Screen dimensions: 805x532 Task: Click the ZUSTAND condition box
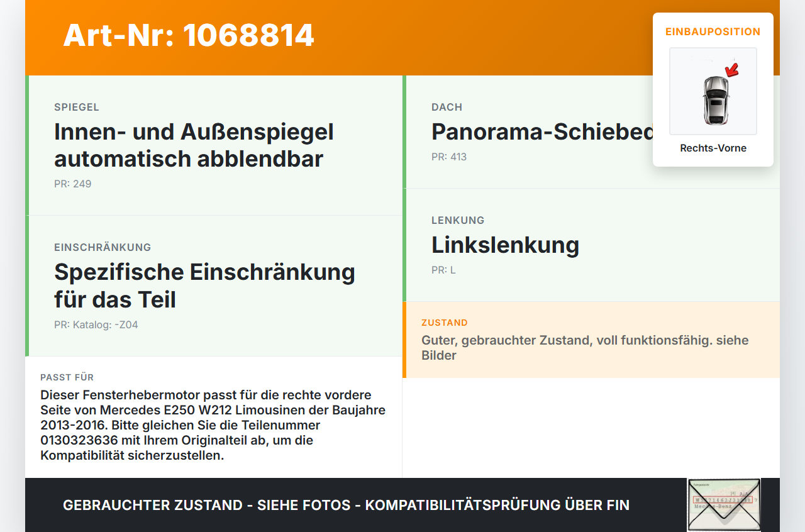click(591, 340)
